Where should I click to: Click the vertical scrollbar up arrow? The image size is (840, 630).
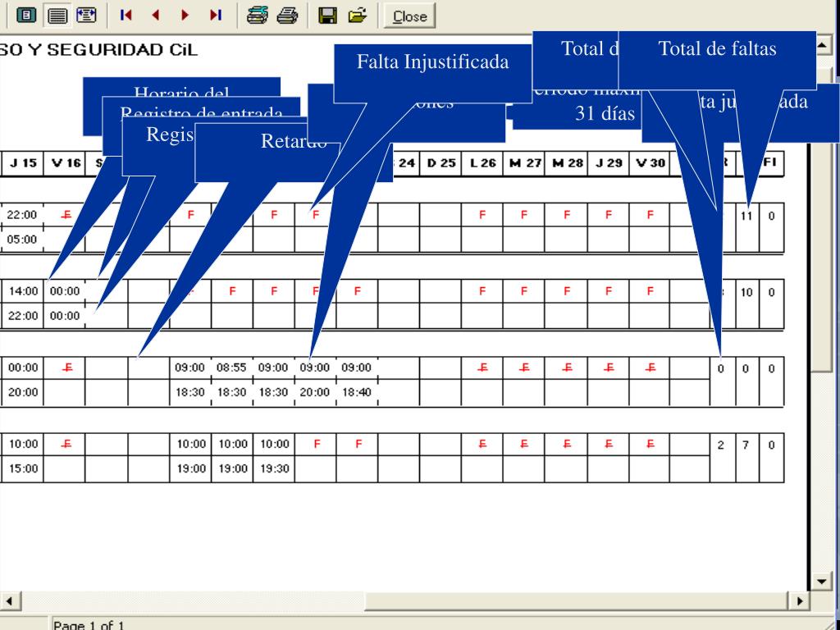822,47
